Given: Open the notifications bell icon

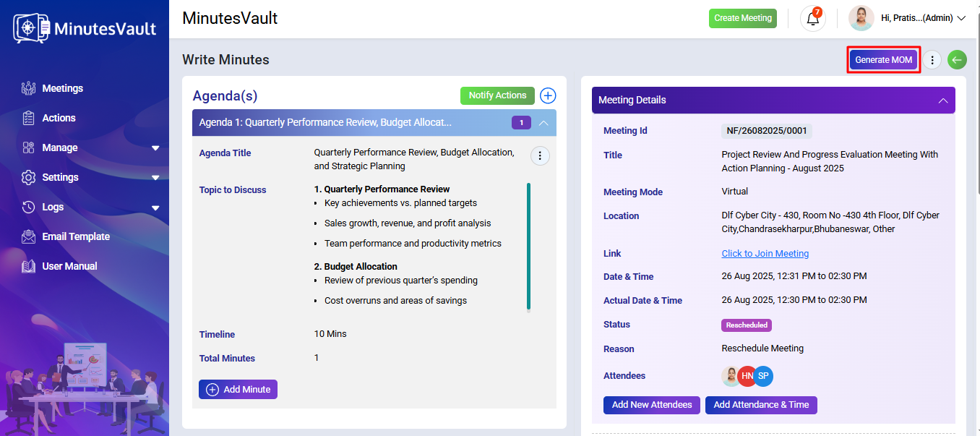Looking at the screenshot, I should [x=813, y=19].
